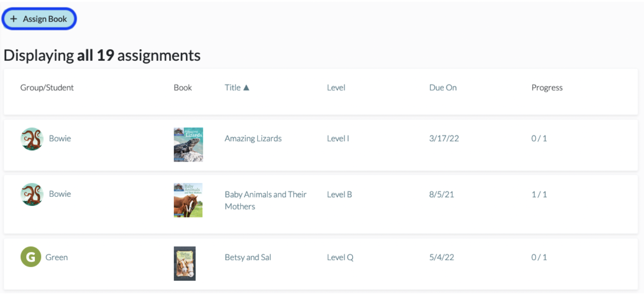Open the Betsy and Sal cover thumbnail
Viewport: 644px width, 297px height.
pos(184,263)
